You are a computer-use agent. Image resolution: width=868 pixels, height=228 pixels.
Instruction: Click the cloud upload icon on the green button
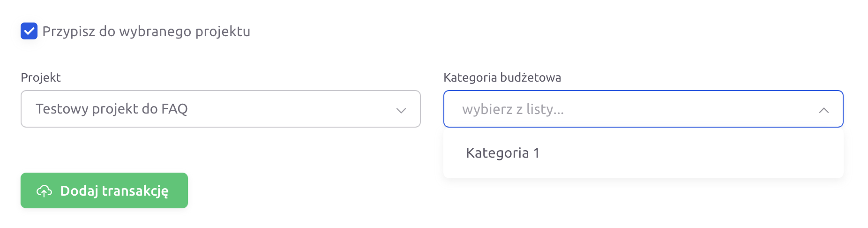tap(45, 191)
